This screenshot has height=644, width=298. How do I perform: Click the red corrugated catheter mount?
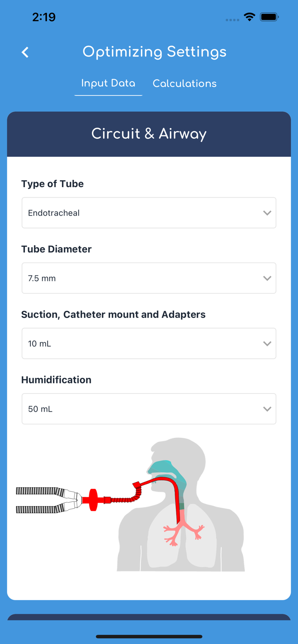pyautogui.click(x=122, y=498)
